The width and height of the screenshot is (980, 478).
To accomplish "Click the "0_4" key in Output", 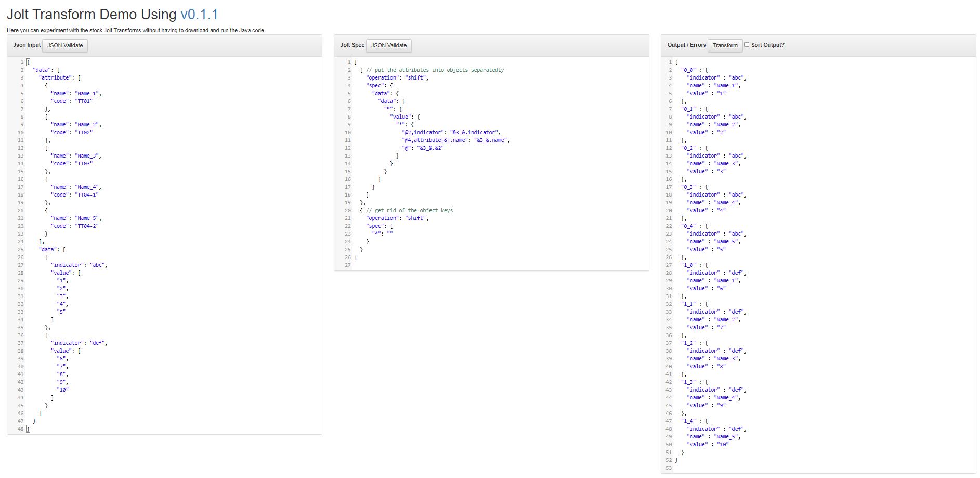I will coord(688,226).
